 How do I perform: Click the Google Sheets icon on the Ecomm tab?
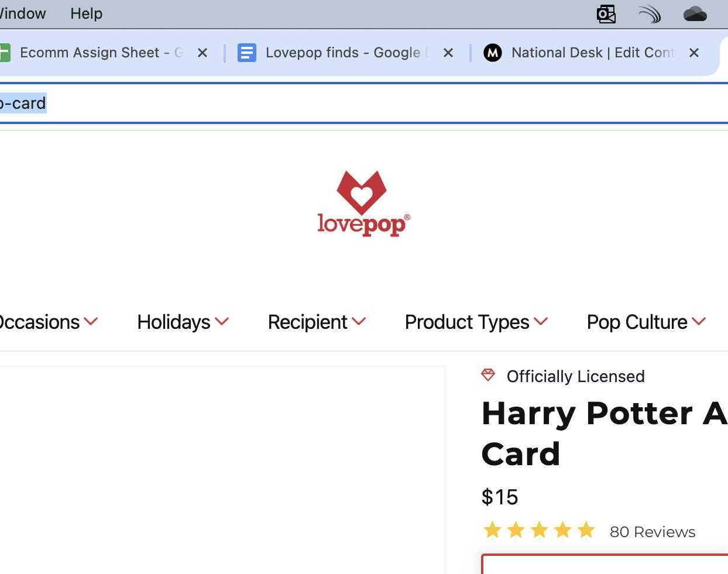(x=5, y=52)
